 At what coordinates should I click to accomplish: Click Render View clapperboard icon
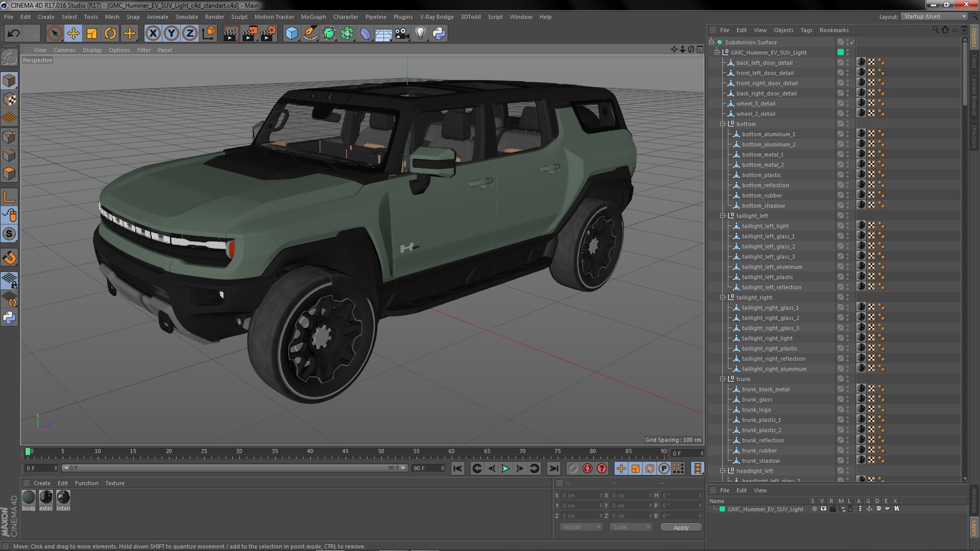[x=231, y=34]
